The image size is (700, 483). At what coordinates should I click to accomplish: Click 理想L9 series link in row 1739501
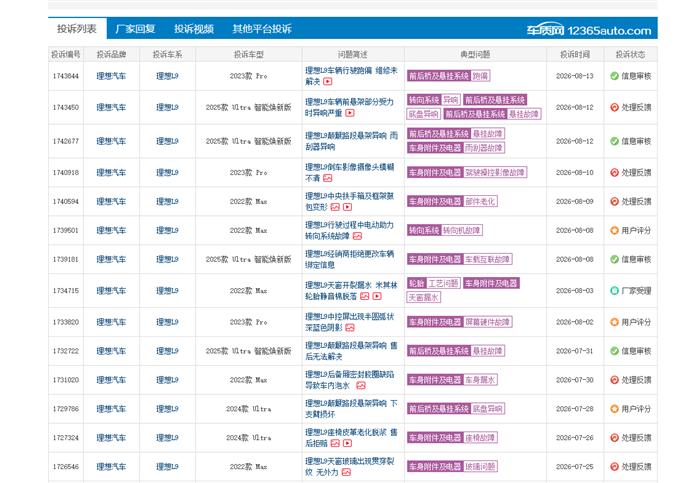tap(167, 230)
